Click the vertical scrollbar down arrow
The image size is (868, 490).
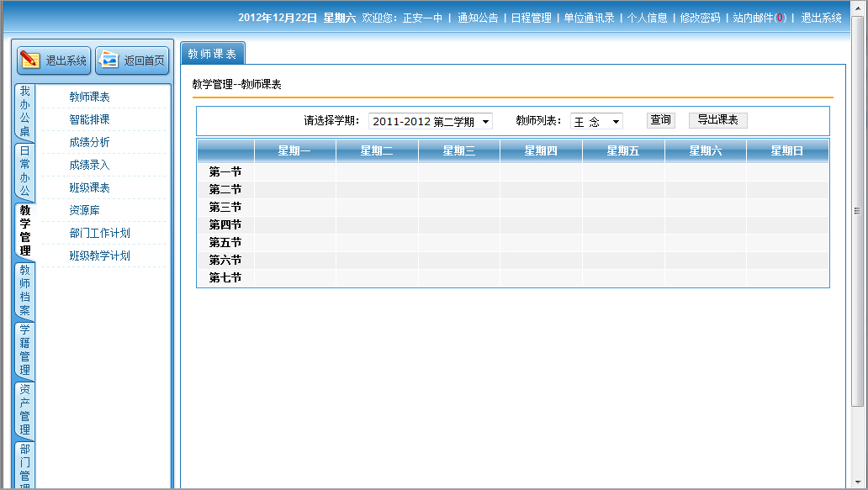[858, 482]
